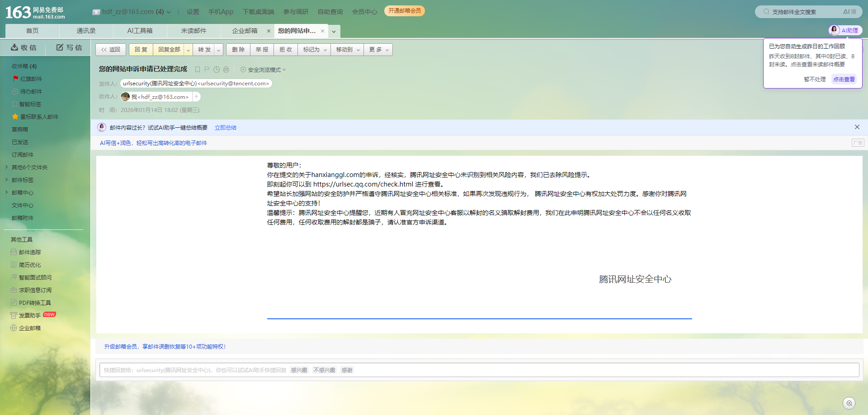Image resolution: width=868 pixels, height=415 pixels.
Task: Set a to-do reminder with the clock icon
Action: tap(217, 70)
